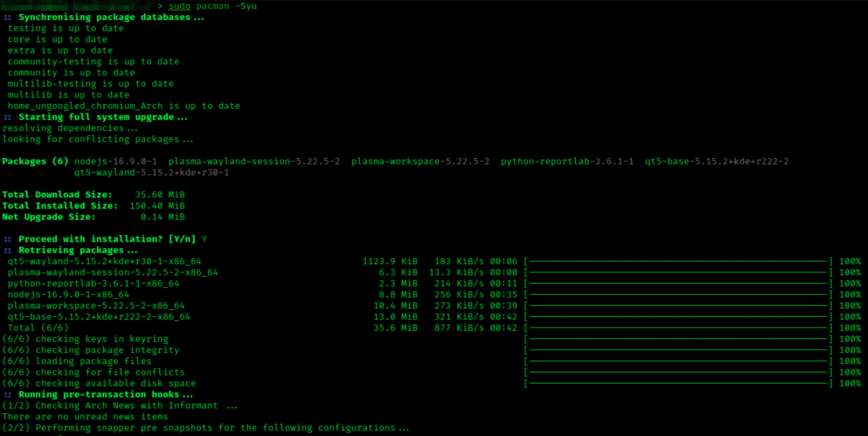Click the 100% next to 'checking available disk space'
Viewport: 868px width, 436px height.
[849, 383]
